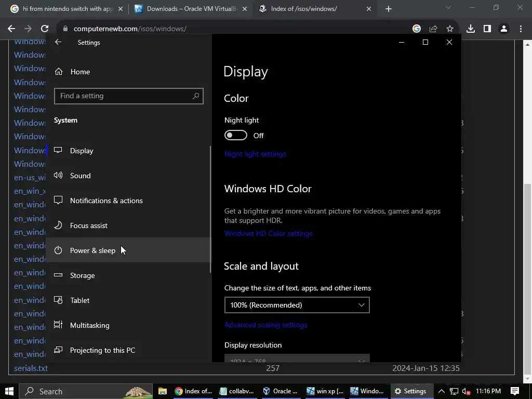Screen dimensions: 532x399
Task: Expand the 100% (Recommended) scale dropdown
Action: [297, 305]
